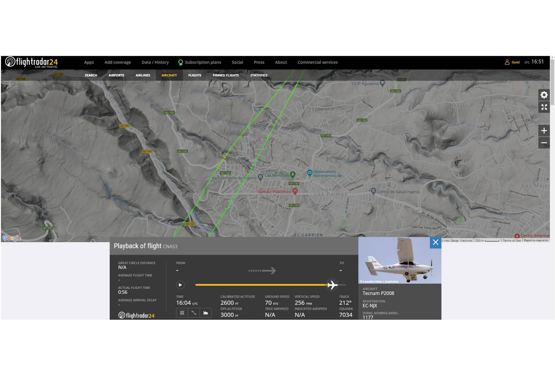Open Data / History menu
555x392 pixels.
tap(155, 62)
